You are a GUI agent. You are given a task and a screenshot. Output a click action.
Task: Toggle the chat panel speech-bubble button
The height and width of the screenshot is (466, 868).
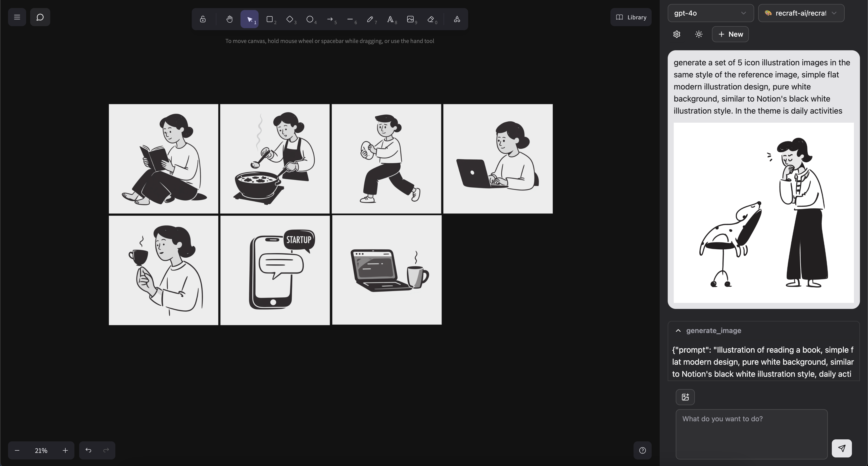tap(40, 17)
